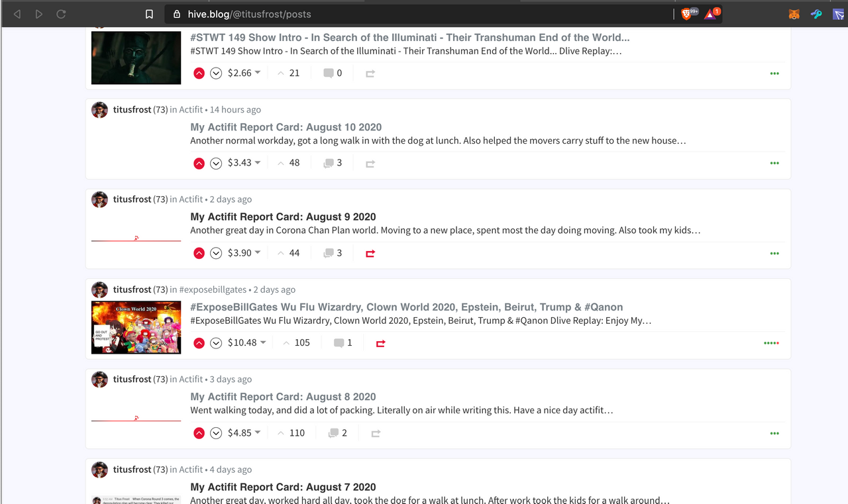Expand the $10.48 payout dropdown

pyautogui.click(x=246, y=343)
